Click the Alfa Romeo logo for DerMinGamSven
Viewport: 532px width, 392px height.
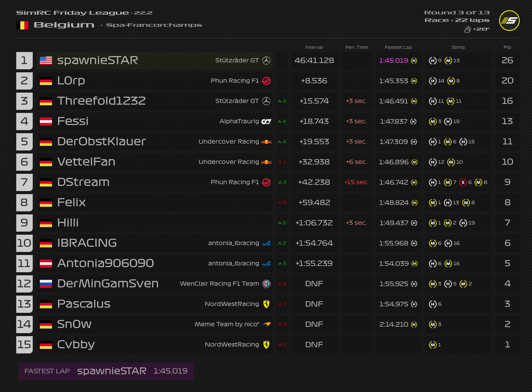click(x=266, y=283)
